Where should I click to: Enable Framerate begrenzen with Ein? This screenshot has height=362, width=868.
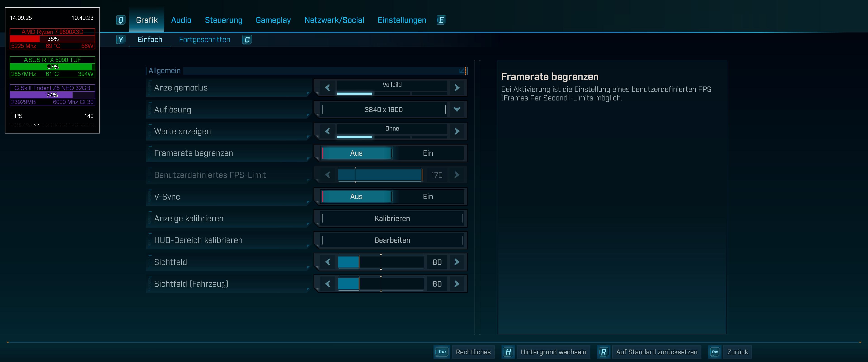point(428,153)
